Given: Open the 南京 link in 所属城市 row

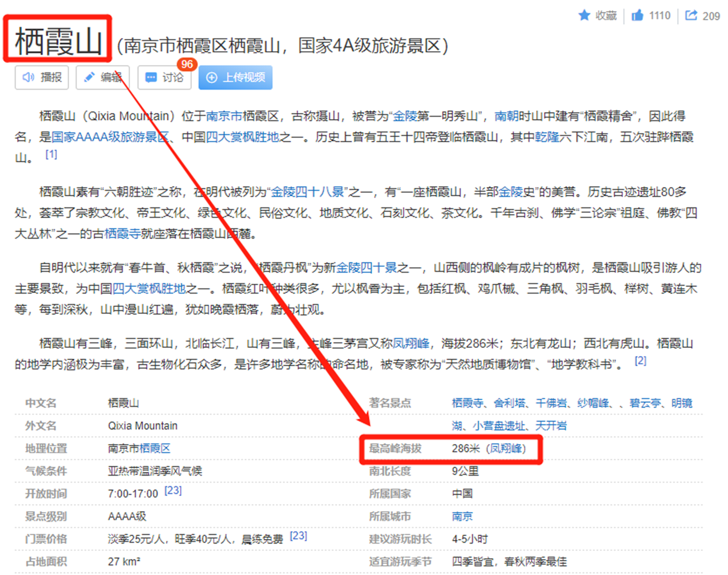Looking at the screenshot, I should (462, 516).
